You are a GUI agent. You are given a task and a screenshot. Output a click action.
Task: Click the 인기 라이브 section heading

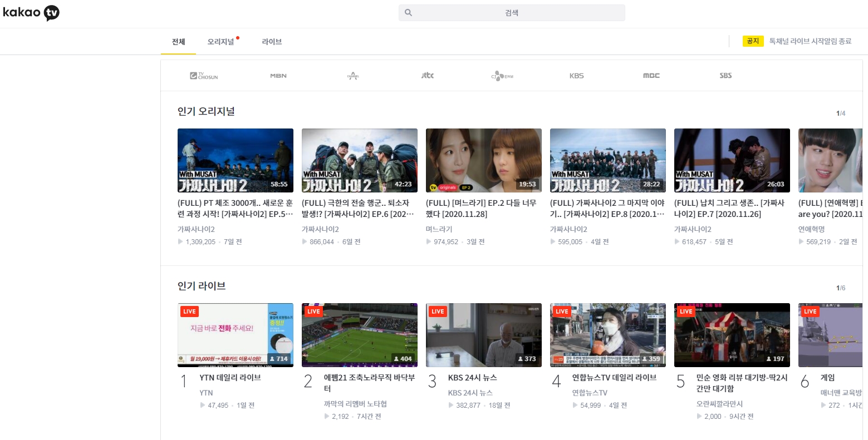[202, 286]
